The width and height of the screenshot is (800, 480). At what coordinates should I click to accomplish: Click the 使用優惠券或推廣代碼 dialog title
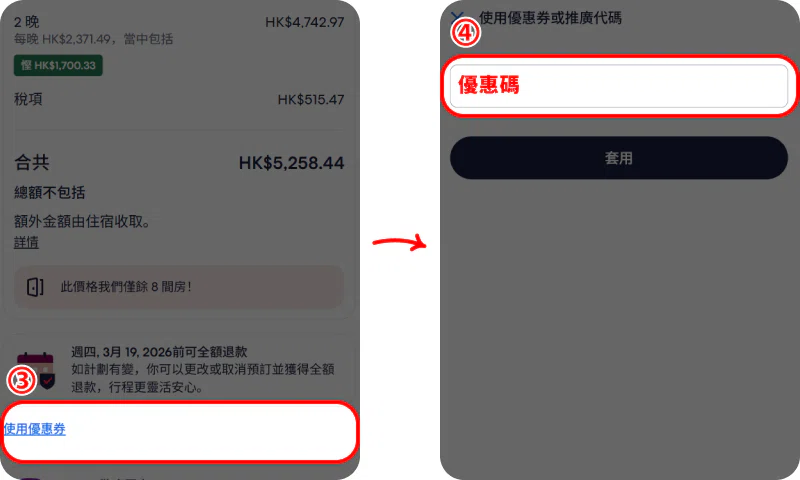tap(550, 18)
